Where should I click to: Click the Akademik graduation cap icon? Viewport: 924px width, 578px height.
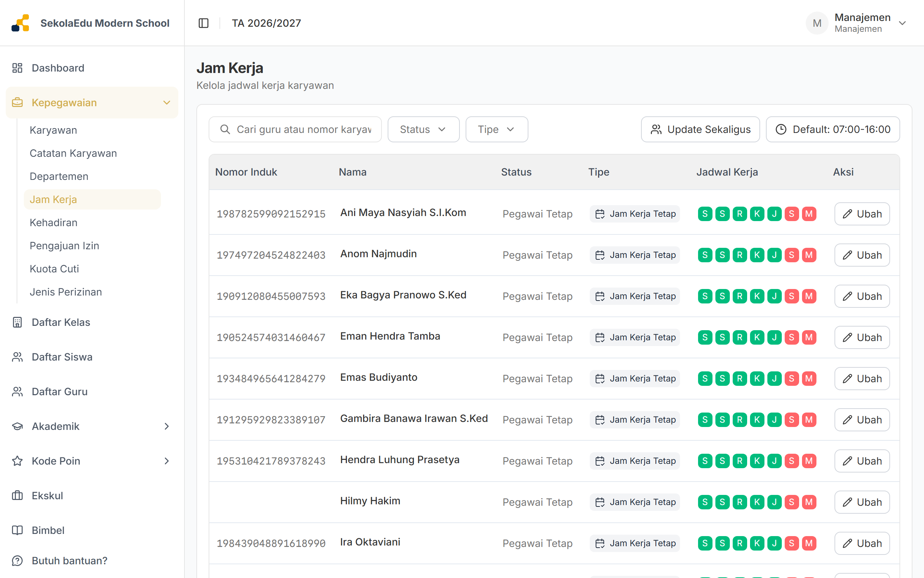click(x=17, y=426)
